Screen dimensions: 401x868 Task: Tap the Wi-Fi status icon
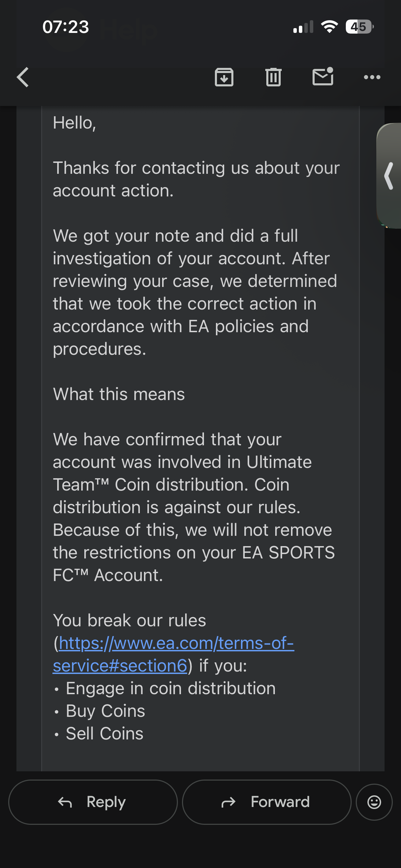[x=329, y=27]
